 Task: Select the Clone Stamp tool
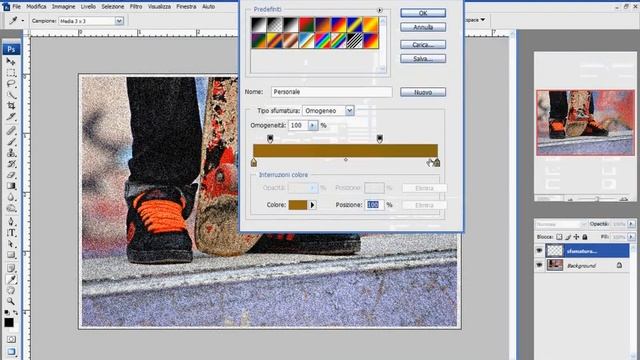click(x=11, y=153)
